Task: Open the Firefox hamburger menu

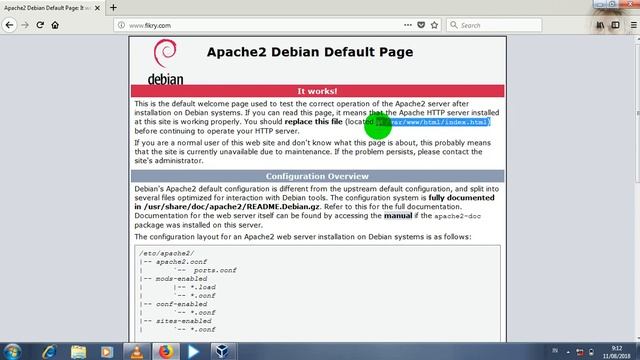Action: tap(633, 25)
